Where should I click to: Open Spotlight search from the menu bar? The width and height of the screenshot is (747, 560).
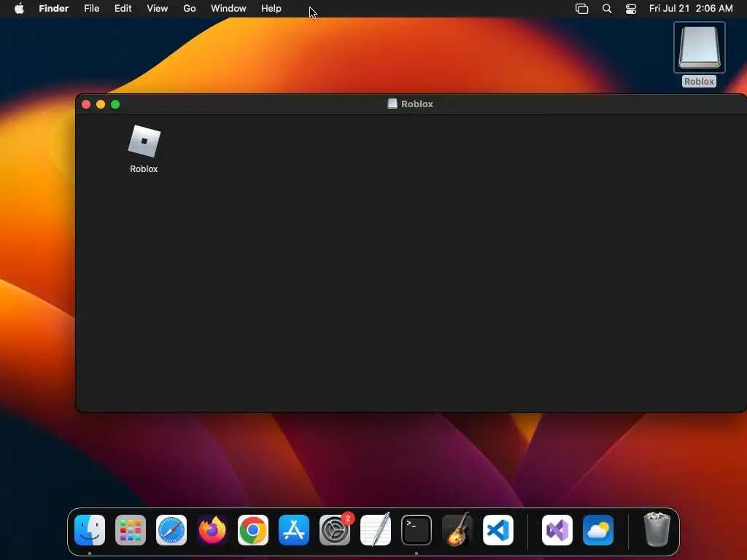click(607, 9)
